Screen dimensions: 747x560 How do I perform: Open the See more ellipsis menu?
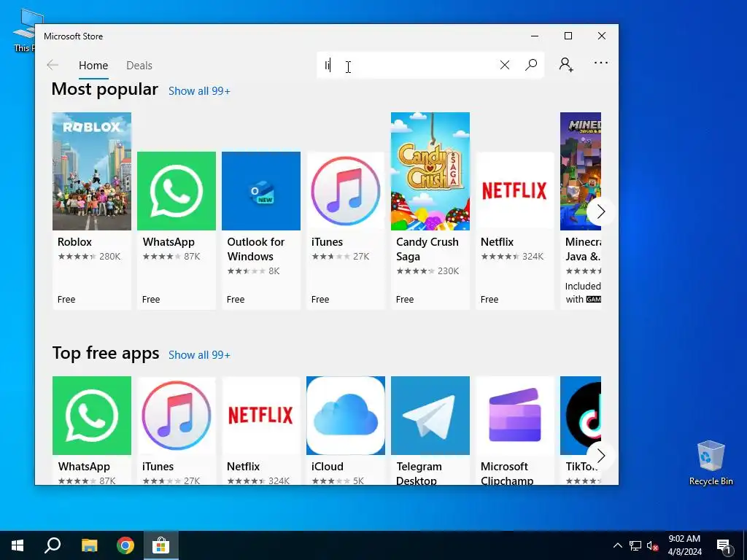pos(601,63)
